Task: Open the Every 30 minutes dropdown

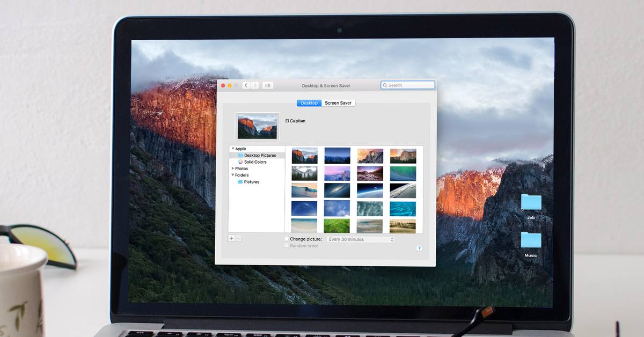Action: tap(360, 239)
